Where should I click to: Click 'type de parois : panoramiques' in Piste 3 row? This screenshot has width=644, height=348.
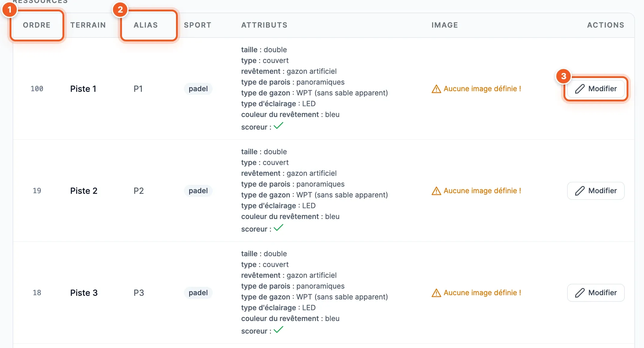coord(293,286)
